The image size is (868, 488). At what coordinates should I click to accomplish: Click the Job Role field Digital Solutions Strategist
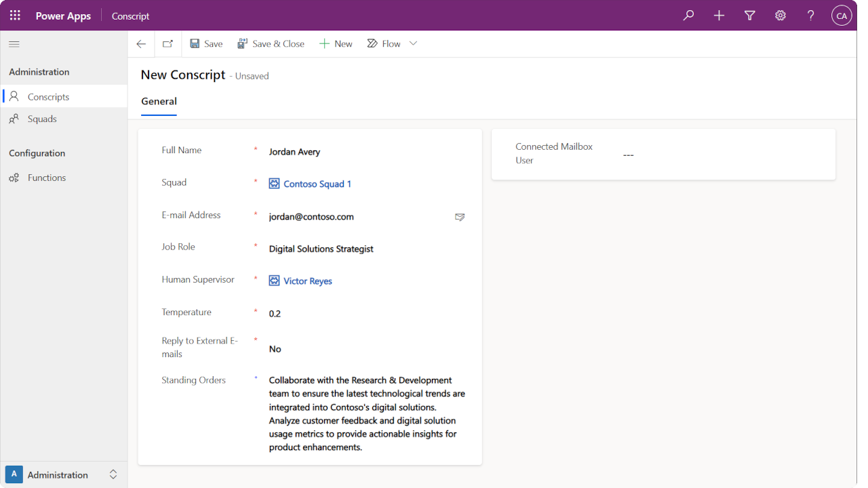pyautogui.click(x=366, y=249)
